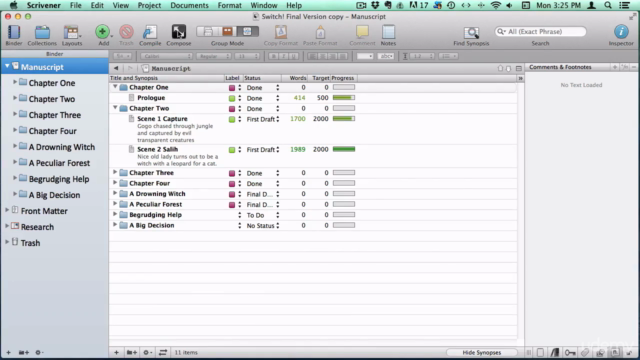The image size is (640, 360).
Task: Expand Chapter Four in binder
Action: [15, 130]
